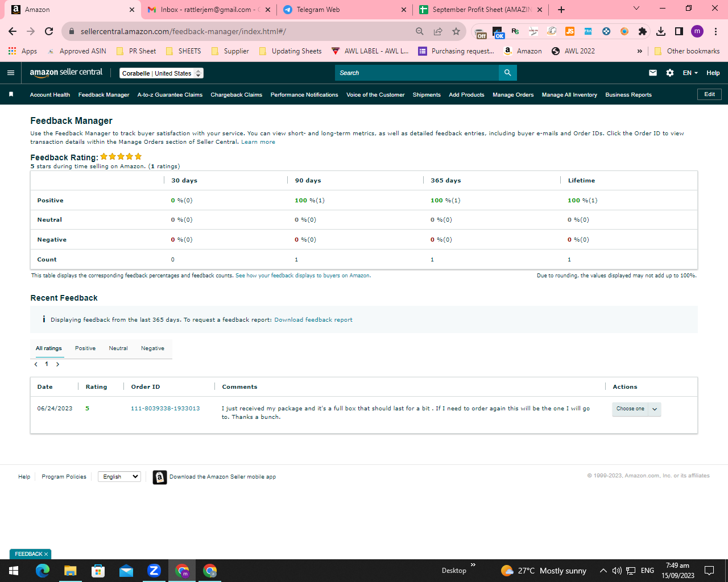Open File Explorer from taskbar
The height and width of the screenshot is (582, 728).
click(70, 571)
